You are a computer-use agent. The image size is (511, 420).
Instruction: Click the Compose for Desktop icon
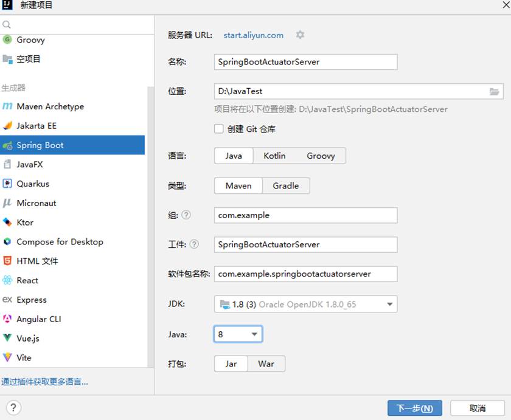point(7,241)
